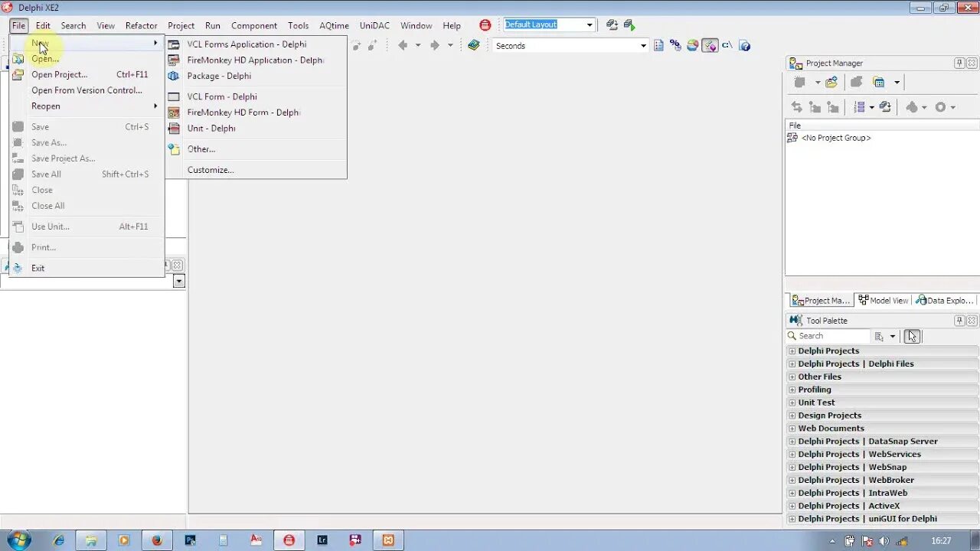Expand the Design Projects category
980x551 pixels.
tap(792, 416)
